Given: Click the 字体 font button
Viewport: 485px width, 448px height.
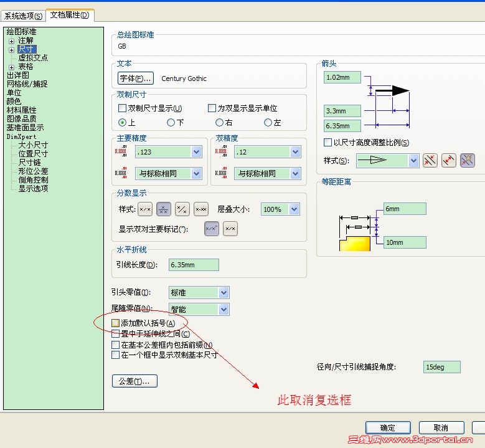Looking at the screenshot, I should pyautogui.click(x=136, y=79).
